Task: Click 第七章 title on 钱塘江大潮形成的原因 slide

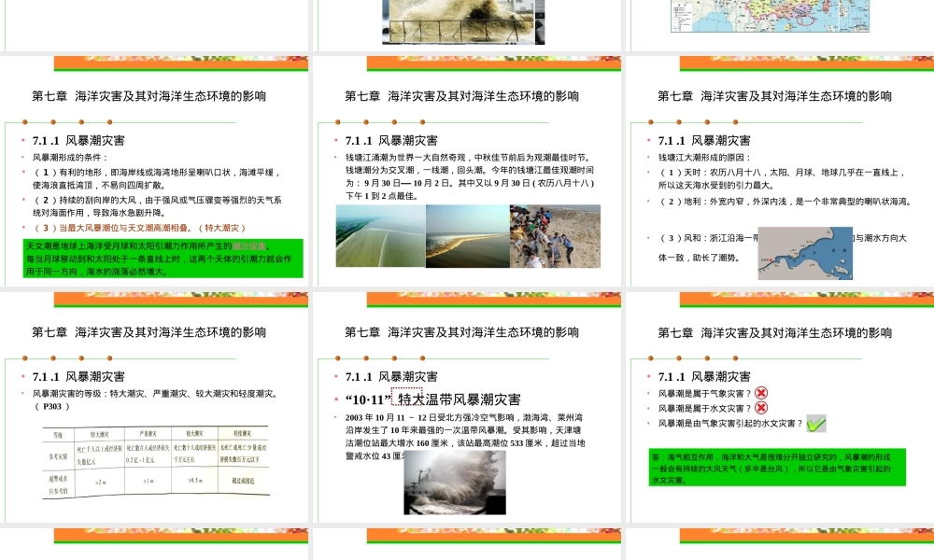Action: coord(774,96)
